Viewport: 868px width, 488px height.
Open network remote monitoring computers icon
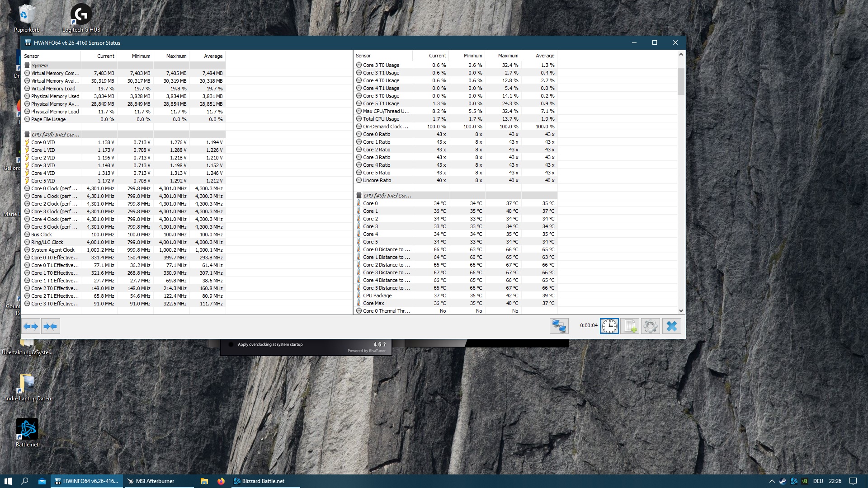point(559,326)
